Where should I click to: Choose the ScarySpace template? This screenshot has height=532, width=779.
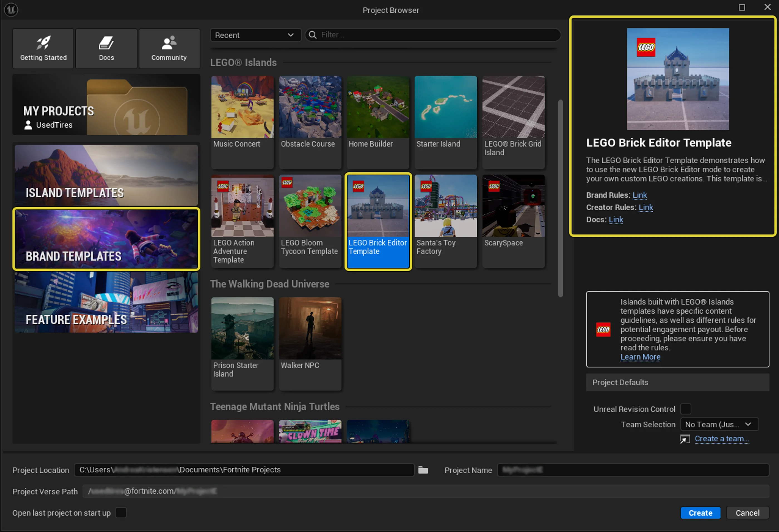coord(513,221)
